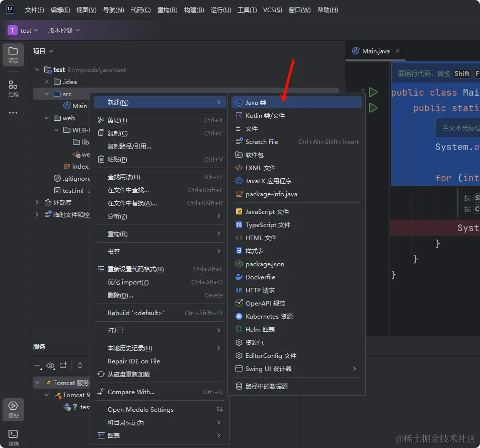480x448 pixels.
Task: Open the 重构(R) menu in menu bar
Action: (x=167, y=10)
